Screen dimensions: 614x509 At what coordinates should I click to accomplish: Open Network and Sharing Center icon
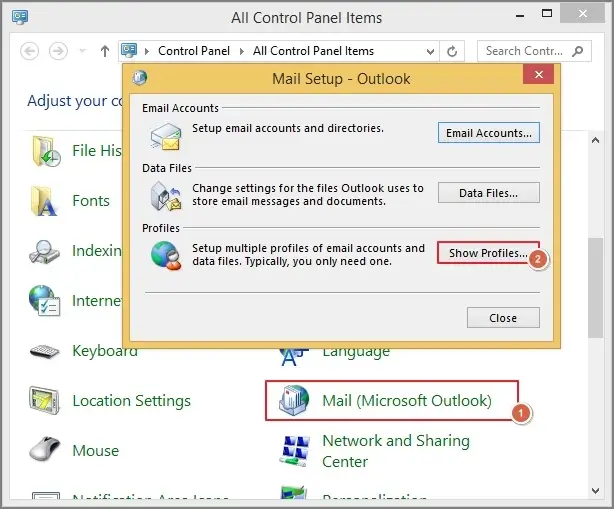[294, 451]
